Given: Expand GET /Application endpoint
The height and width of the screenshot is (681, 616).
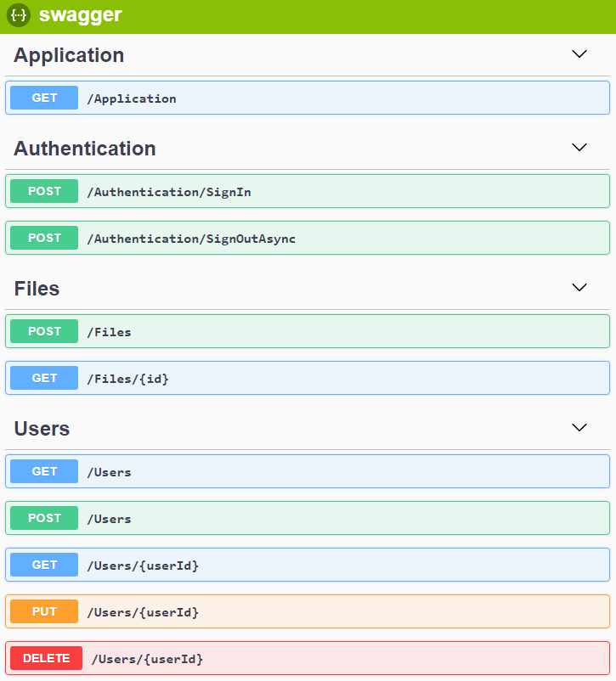Looking at the screenshot, I should point(306,98).
